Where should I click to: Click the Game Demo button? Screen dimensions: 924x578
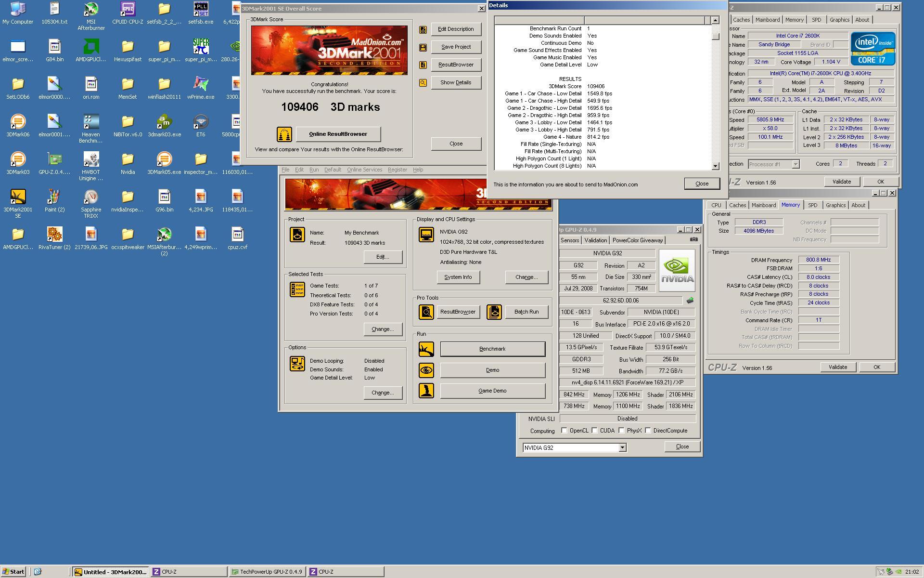coord(492,391)
